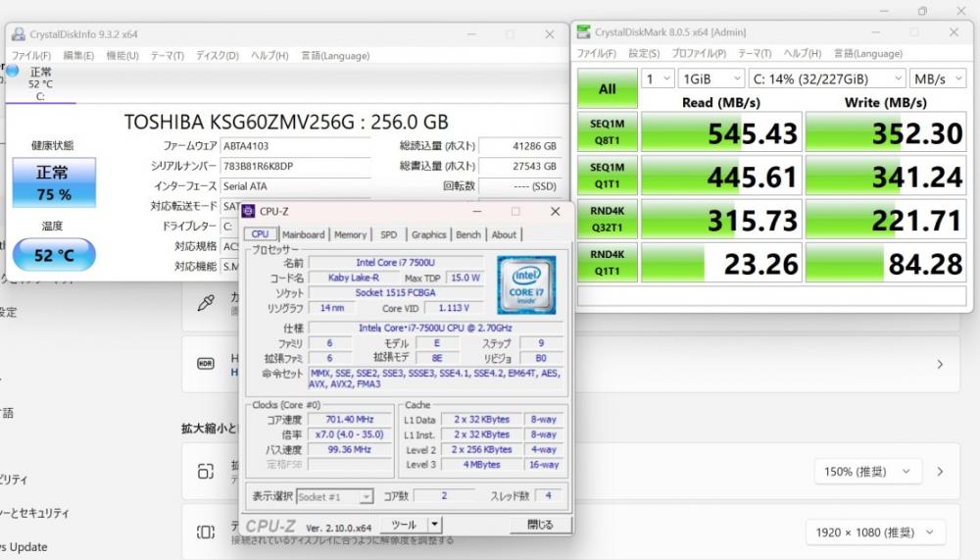Switch to the About tab in CPU-Z
Image resolution: width=980 pixels, height=560 pixels.
(x=504, y=234)
